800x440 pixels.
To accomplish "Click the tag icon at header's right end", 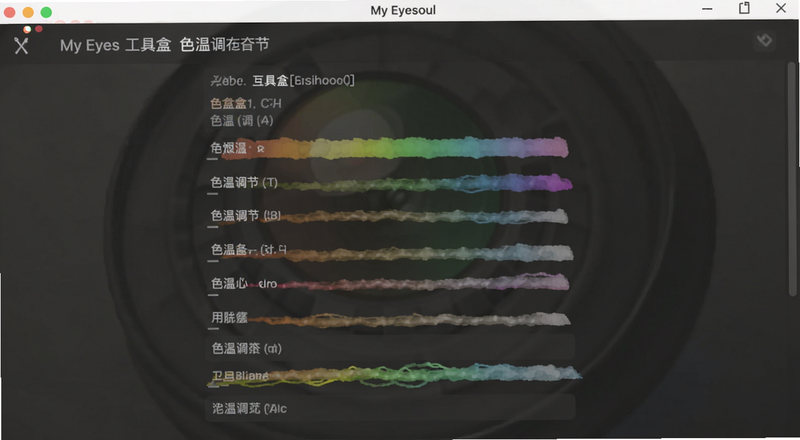I will [x=764, y=40].
